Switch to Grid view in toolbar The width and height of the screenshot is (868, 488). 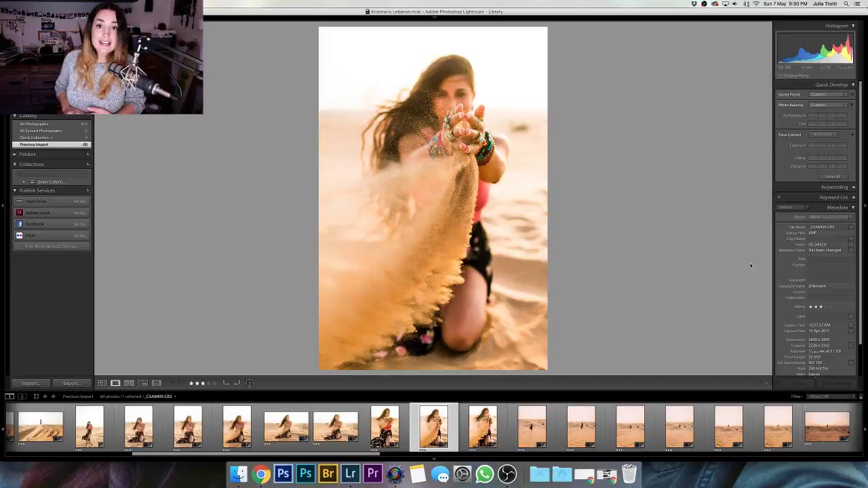point(102,383)
